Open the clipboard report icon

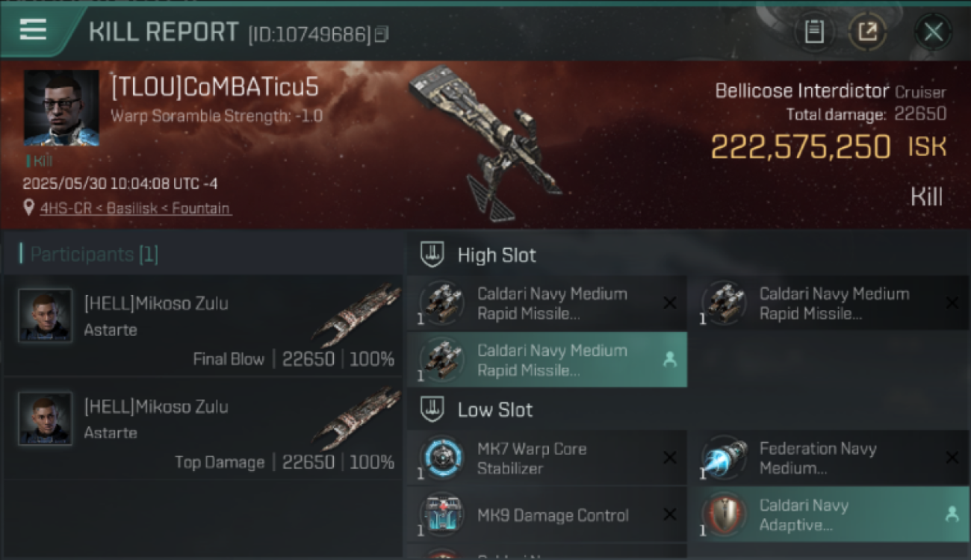pyautogui.click(x=814, y=32)
